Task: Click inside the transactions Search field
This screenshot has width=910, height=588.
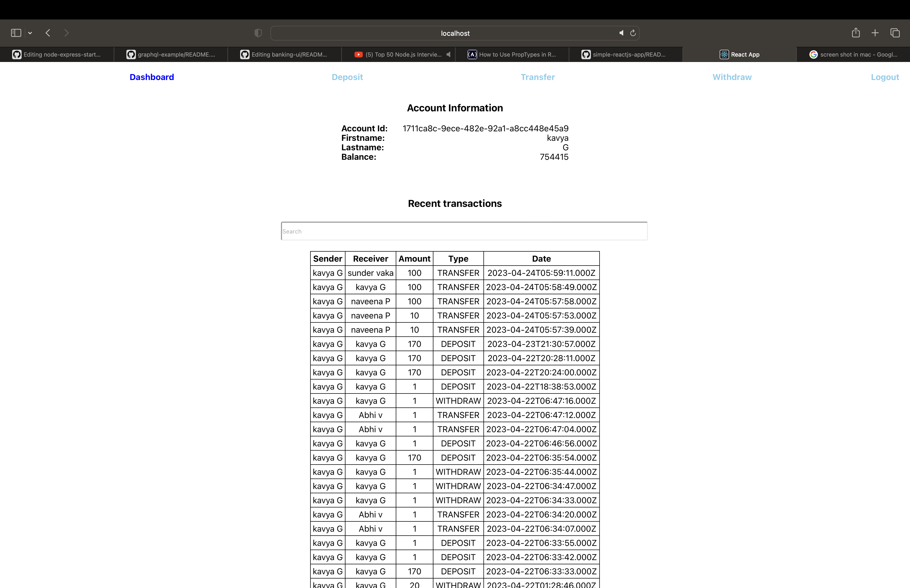Action: [464, 231]
